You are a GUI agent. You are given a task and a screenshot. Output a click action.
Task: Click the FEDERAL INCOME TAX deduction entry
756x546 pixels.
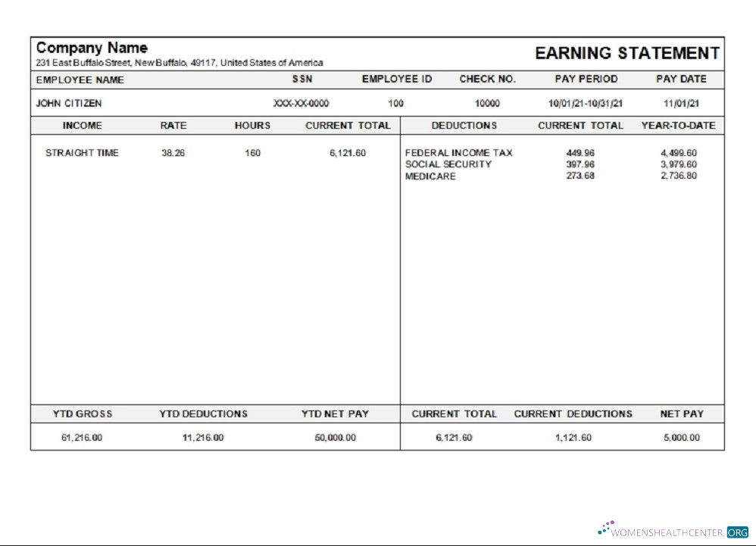[x=458, y=152]
